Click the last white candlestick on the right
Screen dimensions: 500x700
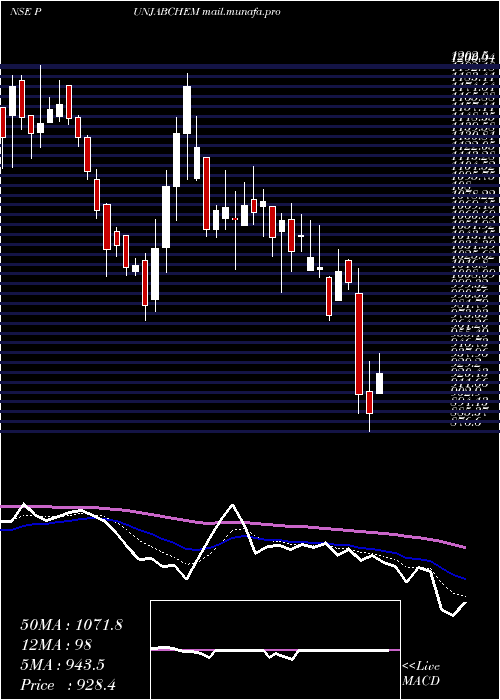click(379, 383)
